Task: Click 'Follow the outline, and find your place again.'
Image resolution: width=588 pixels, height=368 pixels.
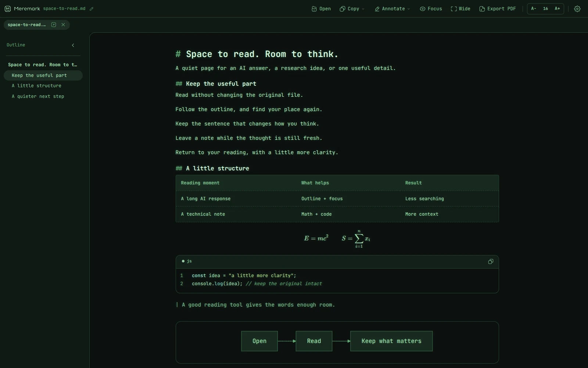Action: pyautogui.click(x=249, y=110)
